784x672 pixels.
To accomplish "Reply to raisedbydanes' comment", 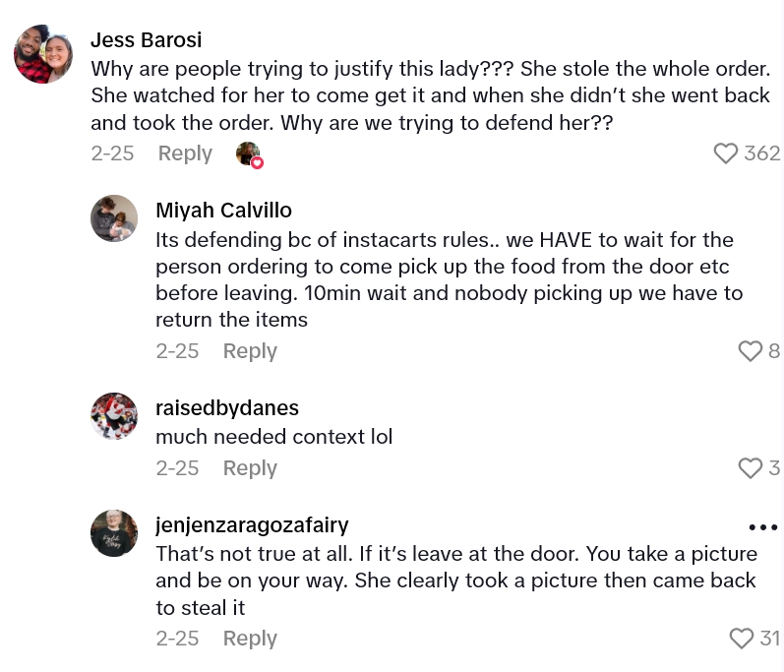I will click(250, 468).
